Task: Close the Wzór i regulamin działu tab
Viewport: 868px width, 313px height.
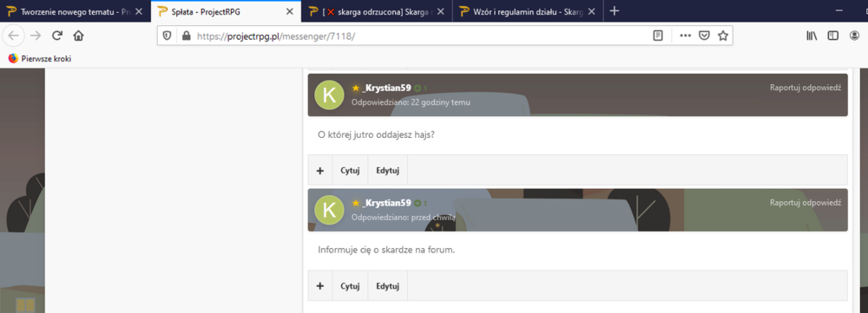Action: 592,11
